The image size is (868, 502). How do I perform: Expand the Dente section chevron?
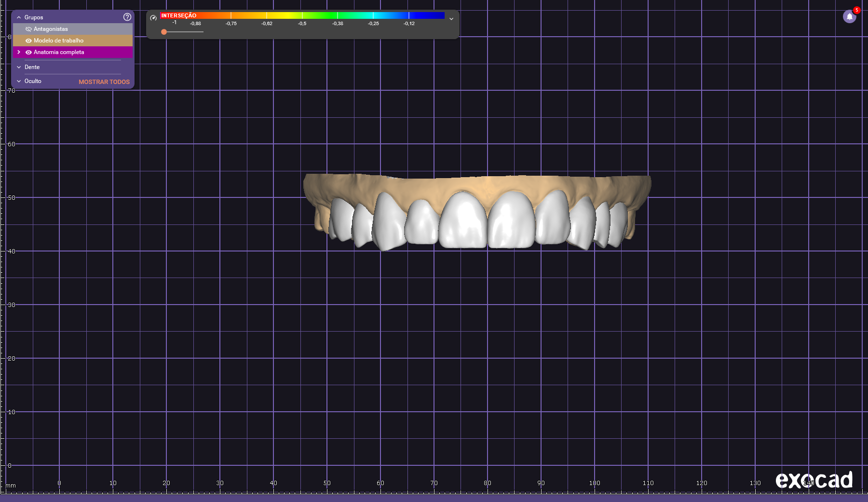tap(19, 67)
